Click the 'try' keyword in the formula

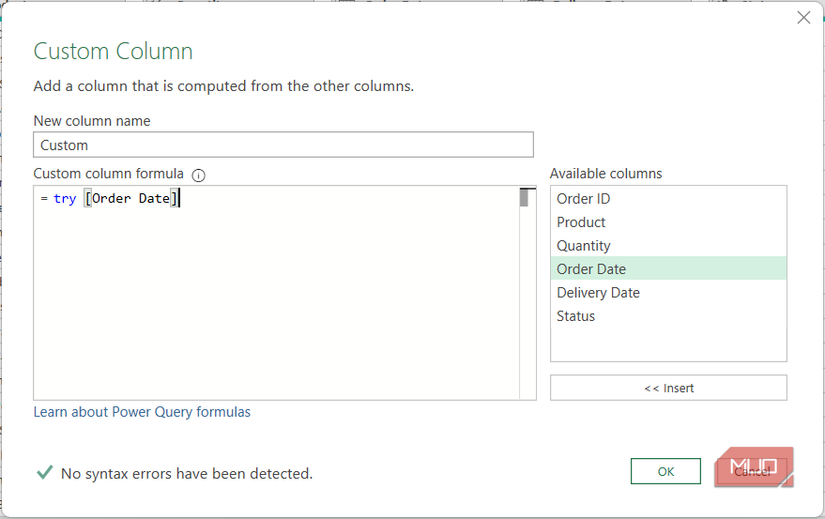pos(65,199)
